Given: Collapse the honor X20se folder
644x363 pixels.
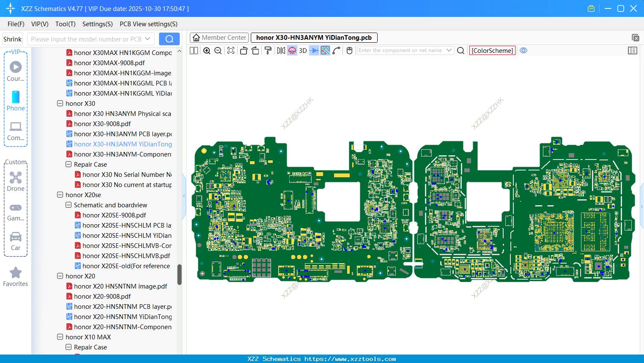Looking at the screenshot, I should [60, 195].
